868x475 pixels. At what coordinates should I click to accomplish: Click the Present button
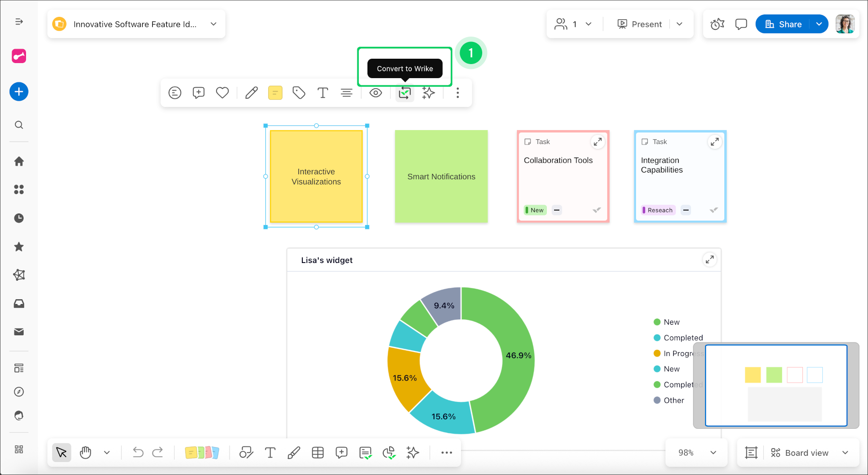pyautogui.click(x=640, y=24)
